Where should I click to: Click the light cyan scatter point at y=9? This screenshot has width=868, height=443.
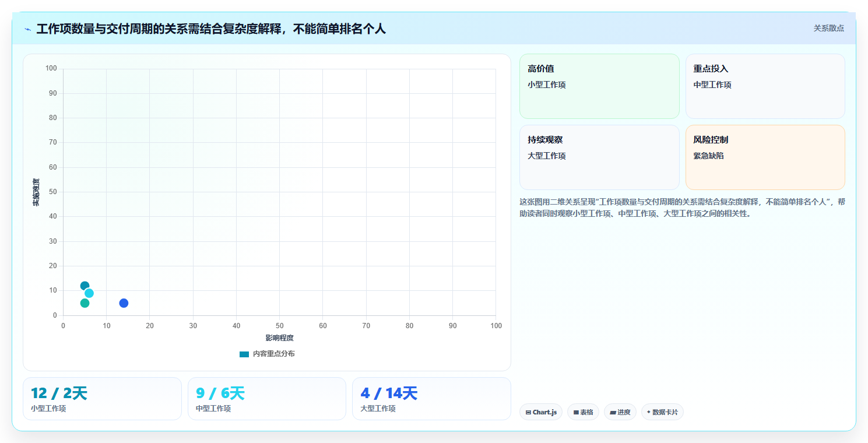tap(89, 293)
